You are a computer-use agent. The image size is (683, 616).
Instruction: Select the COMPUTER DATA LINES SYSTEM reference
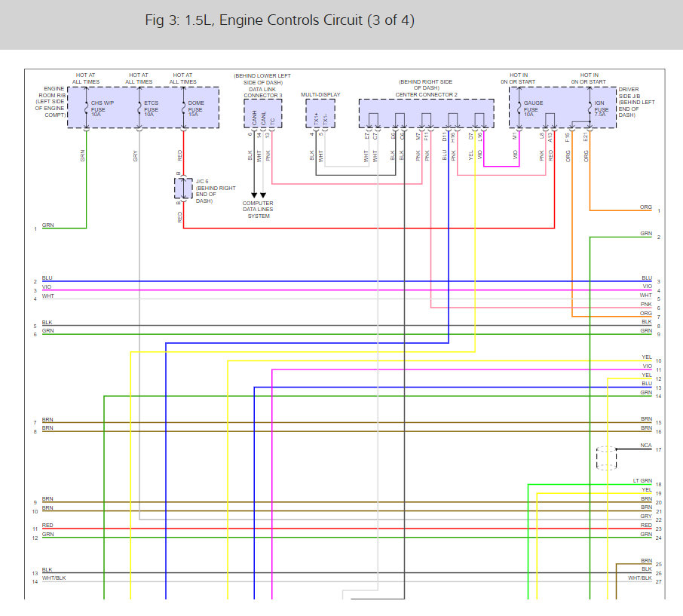click(258, 210)
